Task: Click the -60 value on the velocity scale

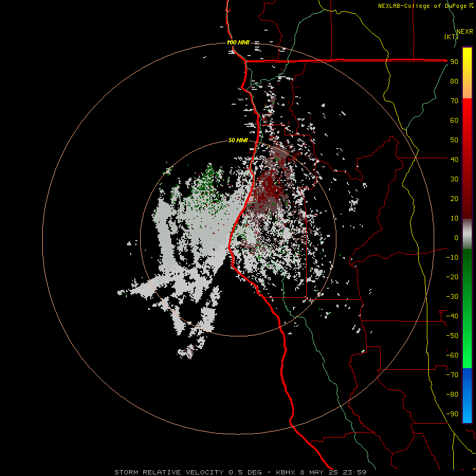Action: pos(452,355)
